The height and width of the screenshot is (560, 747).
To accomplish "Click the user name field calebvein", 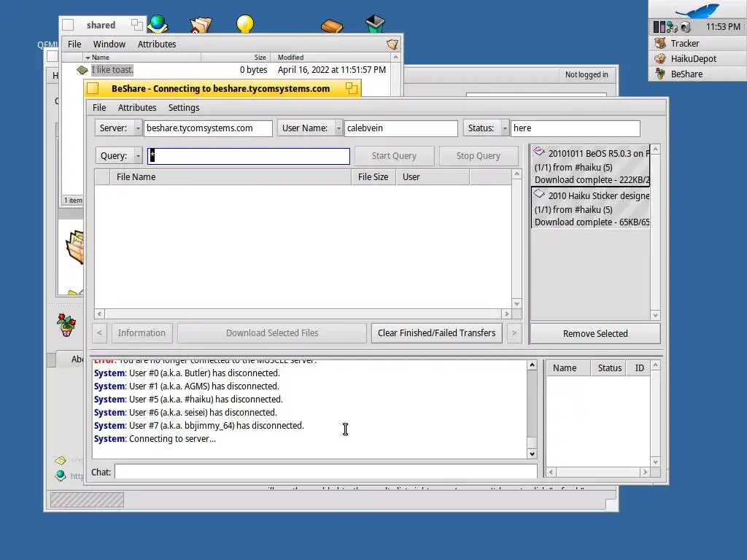I will 400,128.
